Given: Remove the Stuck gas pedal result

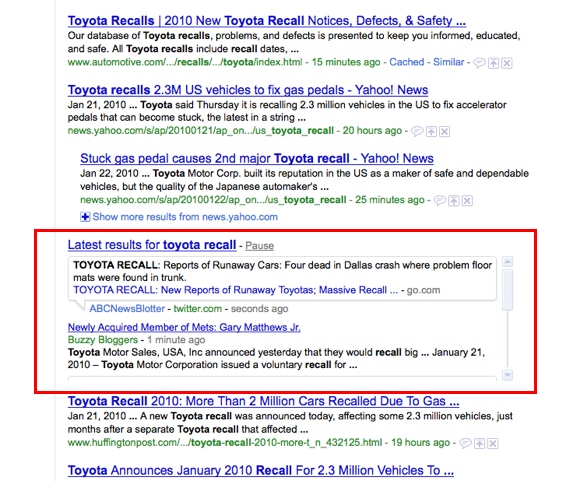Looking at the screenshot, I should (x=467, y=200).
